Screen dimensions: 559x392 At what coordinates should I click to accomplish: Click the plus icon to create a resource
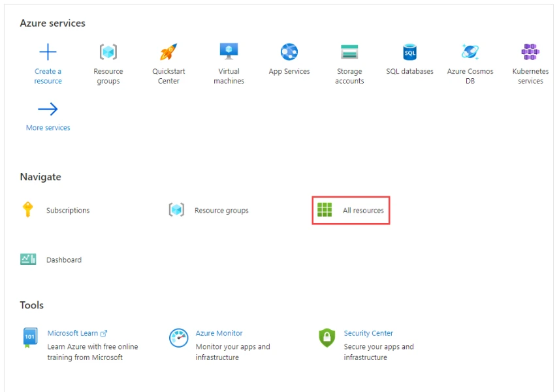pos(48,52)
